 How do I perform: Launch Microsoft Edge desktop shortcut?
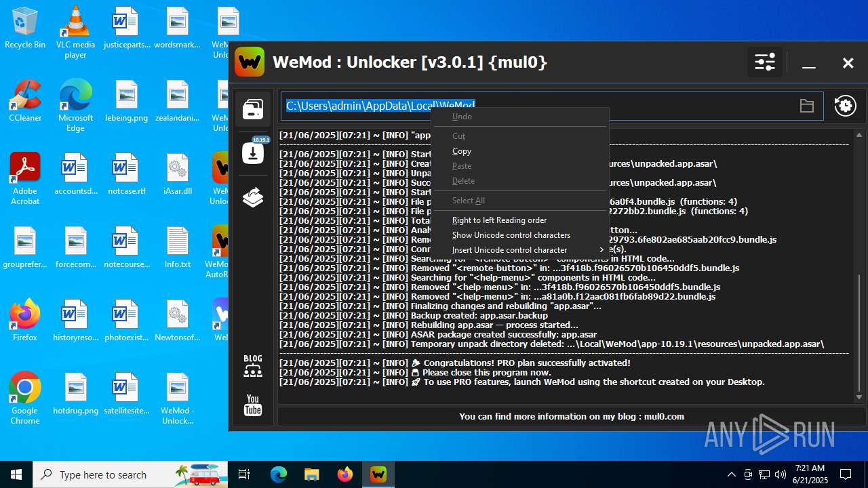tap(76, 105)
